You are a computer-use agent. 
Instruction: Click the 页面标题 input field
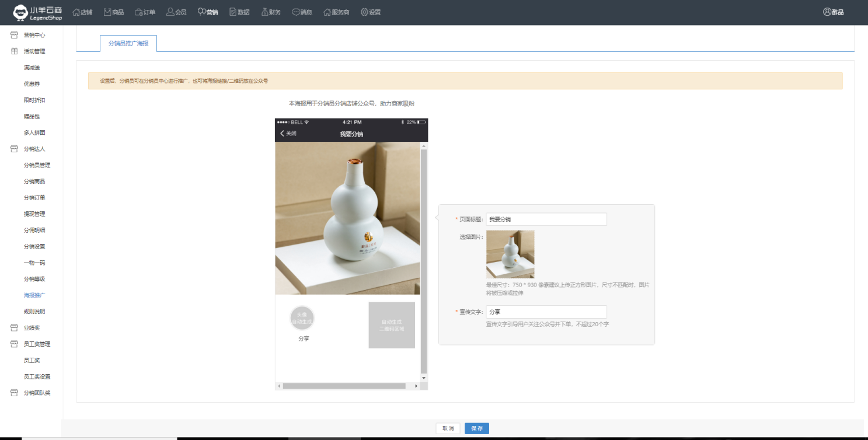tap(546, 219)
